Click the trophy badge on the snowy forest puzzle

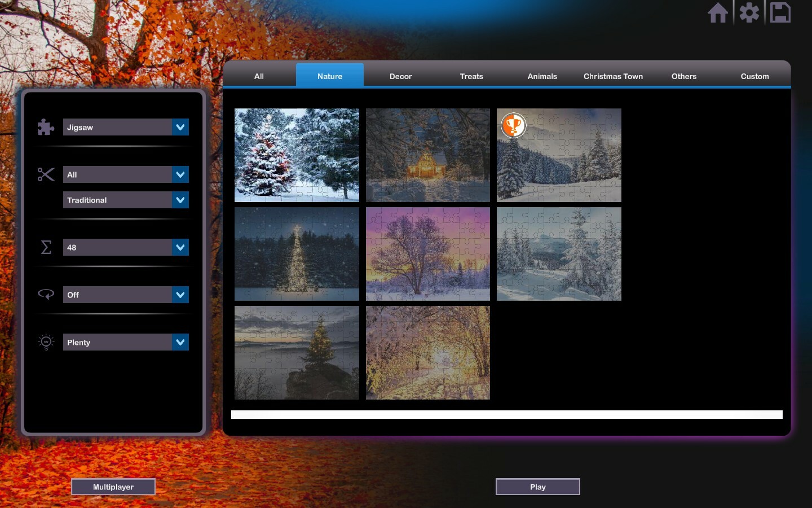(x=514, y=126)
